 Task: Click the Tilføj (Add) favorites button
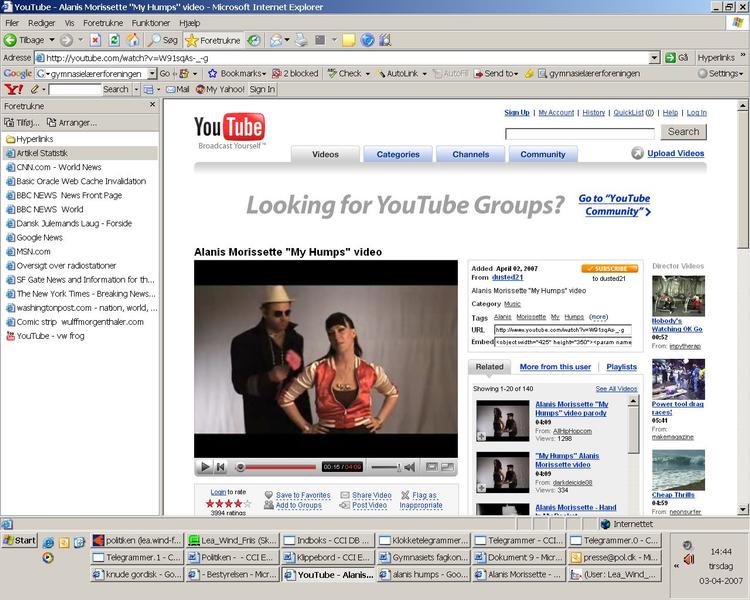point(22,122)
